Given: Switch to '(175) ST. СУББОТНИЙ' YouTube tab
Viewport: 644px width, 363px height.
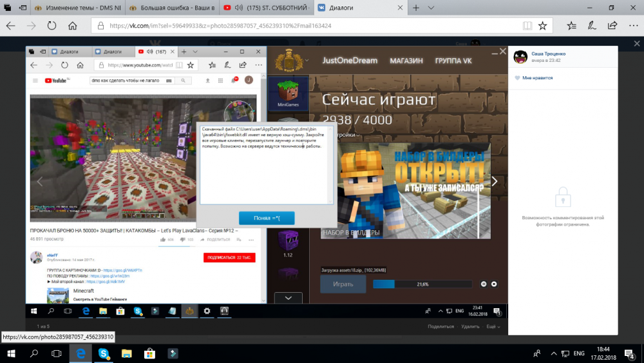Looking at the screenshot, I should point(267,8).
